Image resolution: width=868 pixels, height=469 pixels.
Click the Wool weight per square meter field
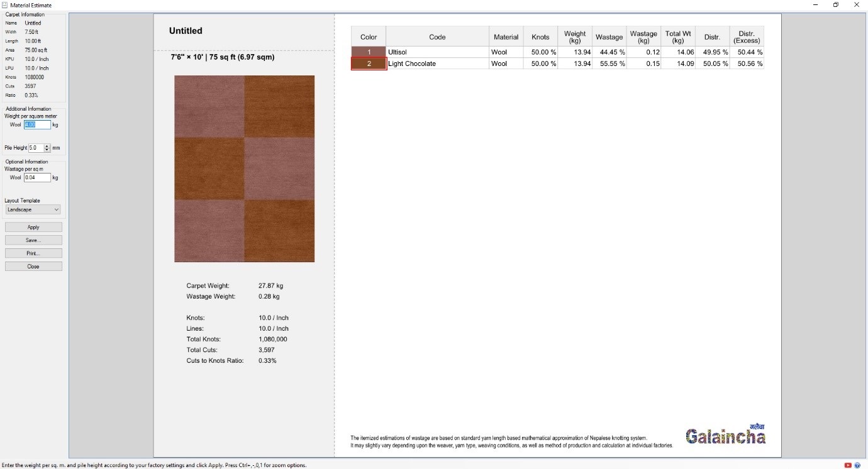point(37,124)
